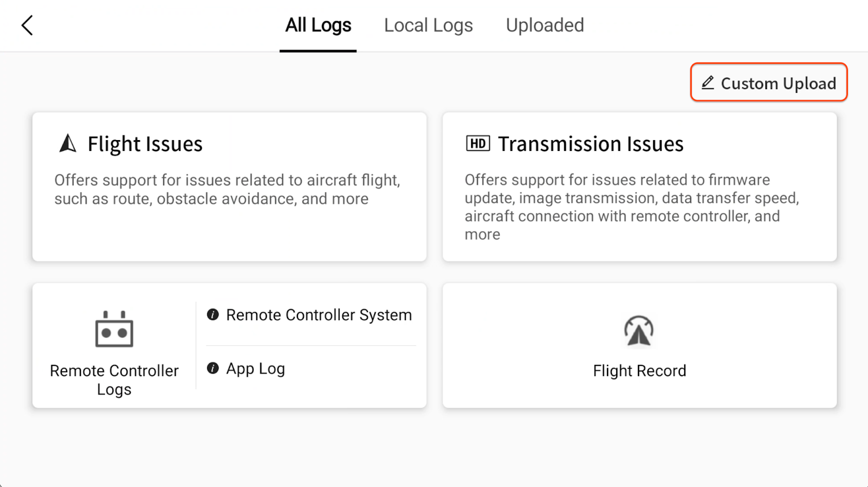The image size is (868, 487).
Task: Switch to the Local Logs tab
Action: pos(428,26)
